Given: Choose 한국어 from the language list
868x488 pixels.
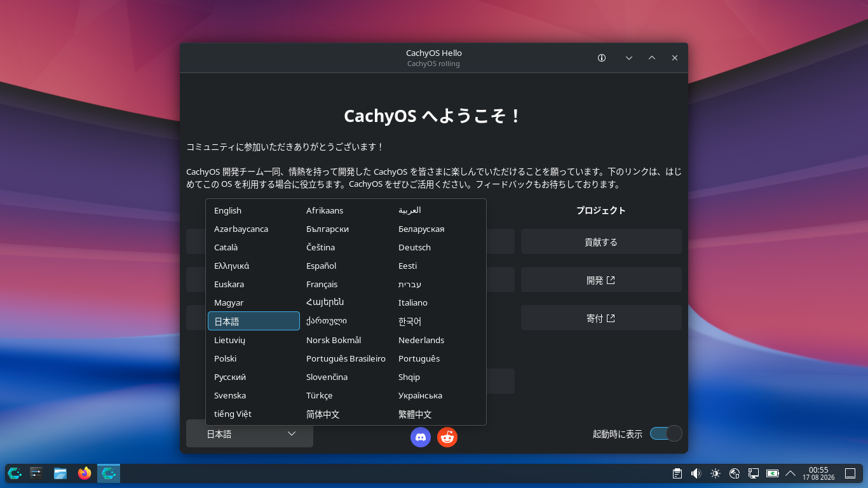Looking at the screenshot, I should [x=438, y=322].
